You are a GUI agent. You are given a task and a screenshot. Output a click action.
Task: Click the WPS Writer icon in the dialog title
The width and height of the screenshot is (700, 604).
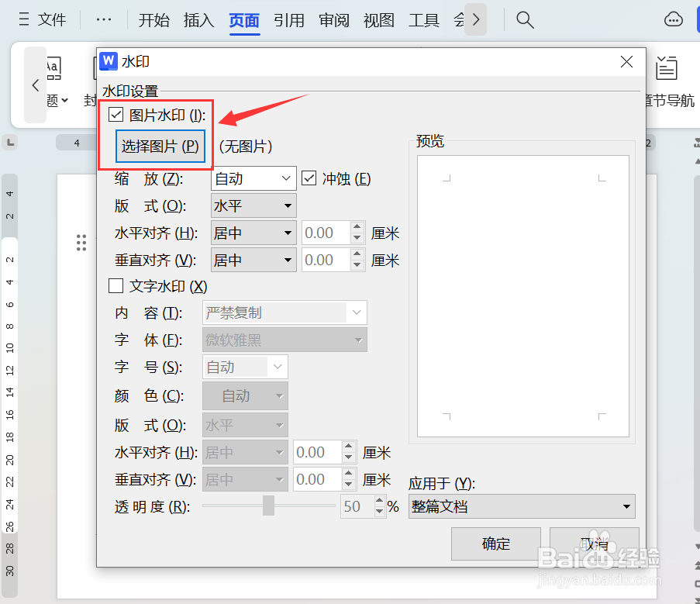click(x=108, y=60)
